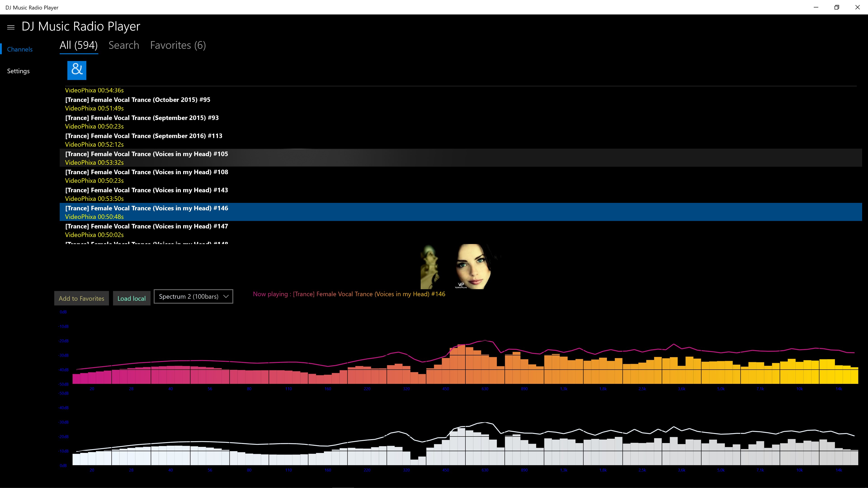Image resolution: width=868 pixels, height=488 pixels.
Task: Click the blue ampersand group tile
Action: point(76,70)
